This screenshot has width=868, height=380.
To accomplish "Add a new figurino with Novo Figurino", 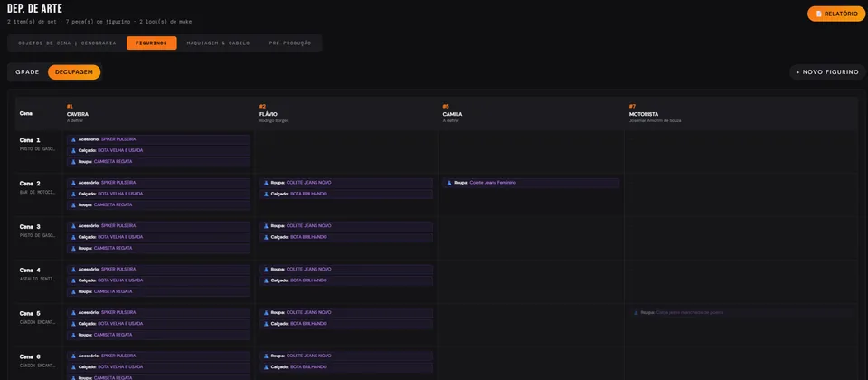I will click(827, 72).
